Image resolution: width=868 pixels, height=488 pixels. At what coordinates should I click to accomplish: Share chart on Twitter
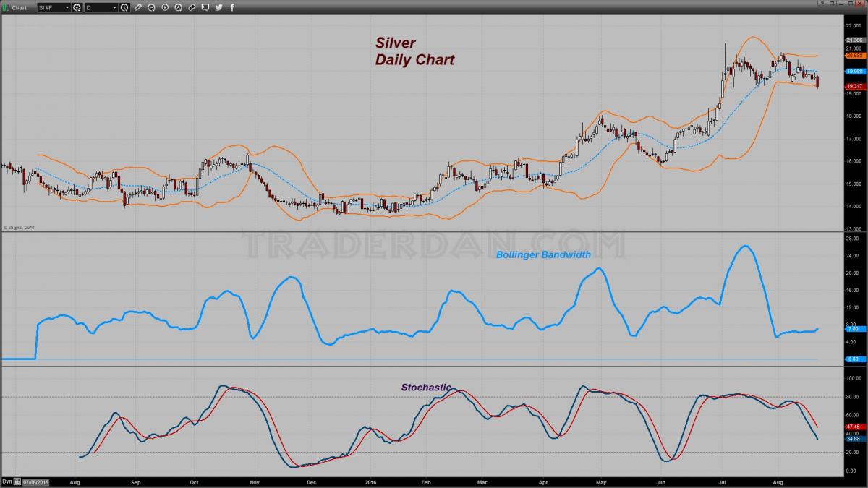click(x=218, y=7)
